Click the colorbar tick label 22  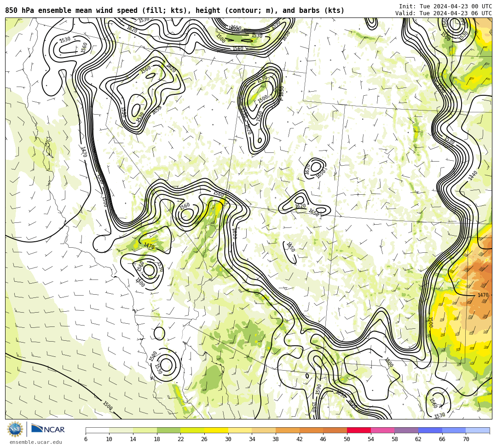click(181, 439)
